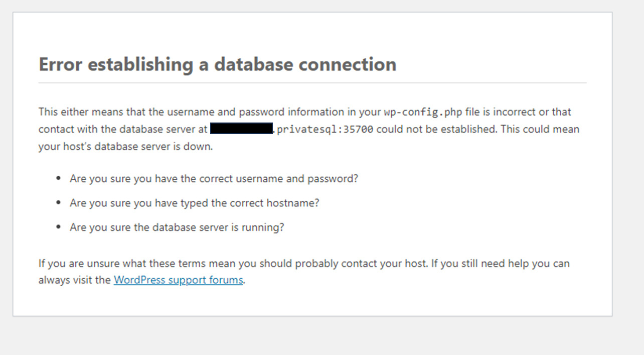Click the "your host's database server is down" text
This screenshot has height=355, width=644.
(x=125, y=147)
